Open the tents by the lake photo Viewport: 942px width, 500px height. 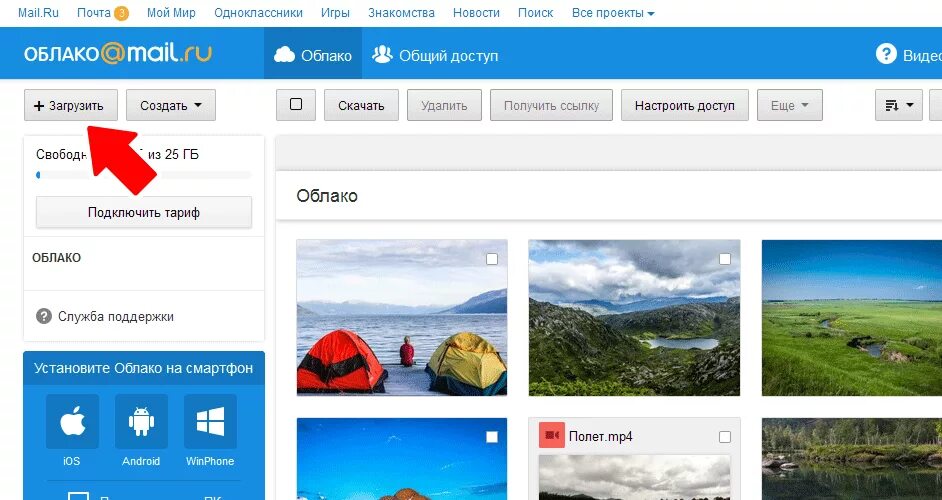402,317
